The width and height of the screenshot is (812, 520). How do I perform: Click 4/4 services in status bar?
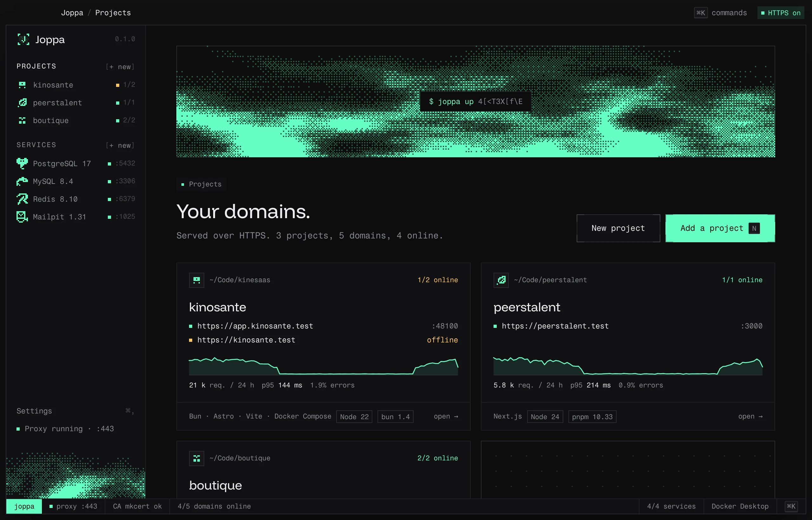671,506
